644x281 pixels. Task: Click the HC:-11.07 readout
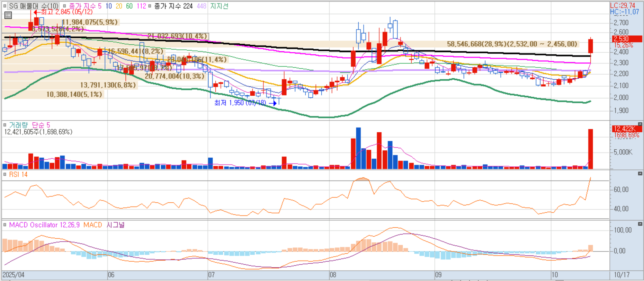click(x=625, y=12)
